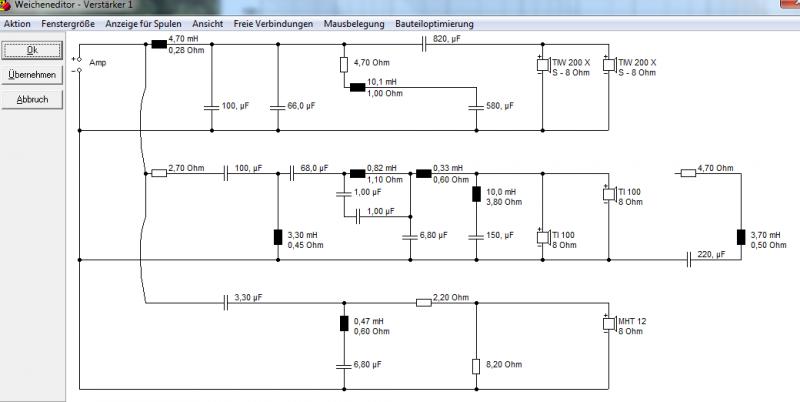Open the Bauteiloptimierung menu
This screenshot has width=800, height=402.
(x=434, y=24)
